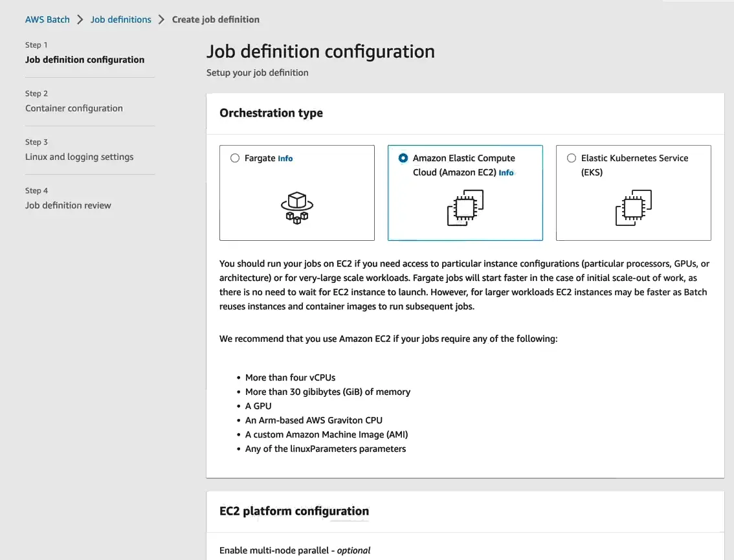
Task: Click 'We recommend that you use Amazon EC2' sentence
Action: click(x=388, y=339)
